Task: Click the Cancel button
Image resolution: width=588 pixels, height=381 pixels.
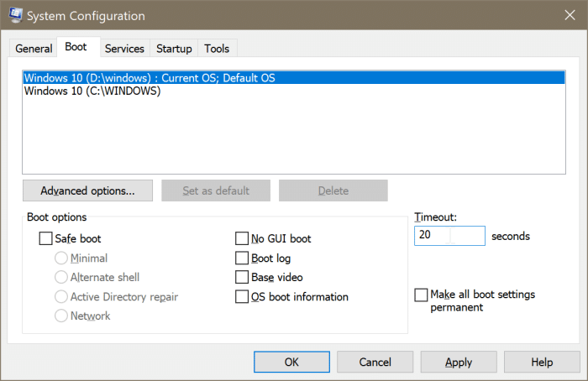Action: click(375, 363)
